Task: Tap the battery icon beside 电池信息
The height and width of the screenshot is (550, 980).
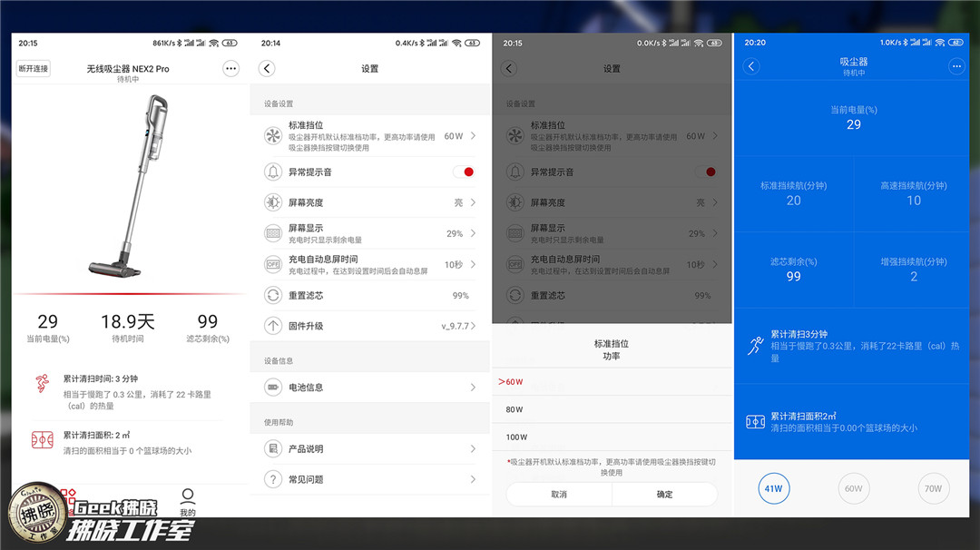Action: tap(273, 388)
